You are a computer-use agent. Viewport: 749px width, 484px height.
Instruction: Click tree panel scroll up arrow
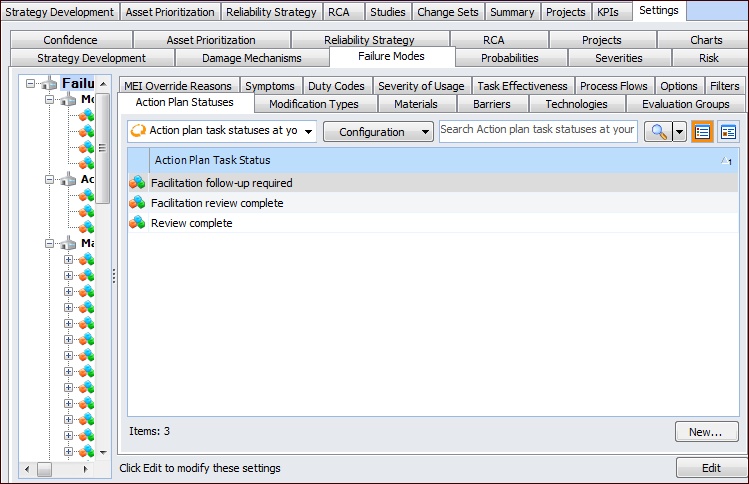(103, 84)
